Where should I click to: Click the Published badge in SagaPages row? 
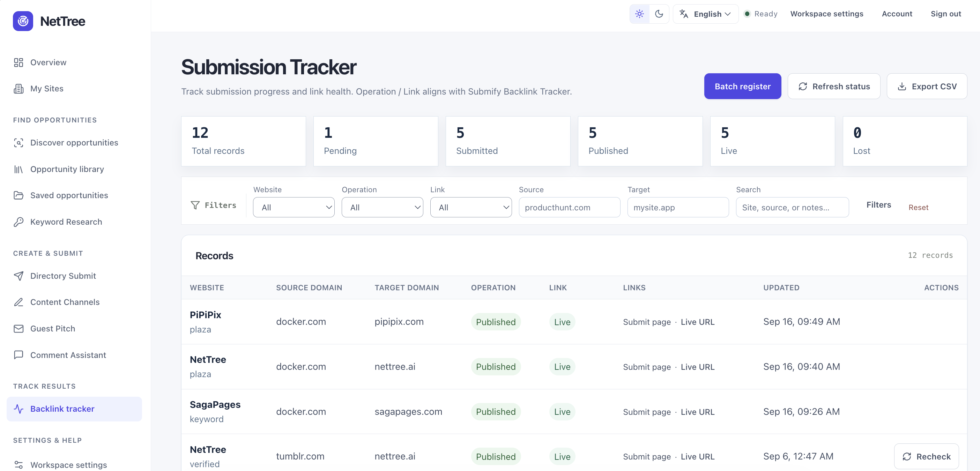pyautogui.click(x=495, y=412)
